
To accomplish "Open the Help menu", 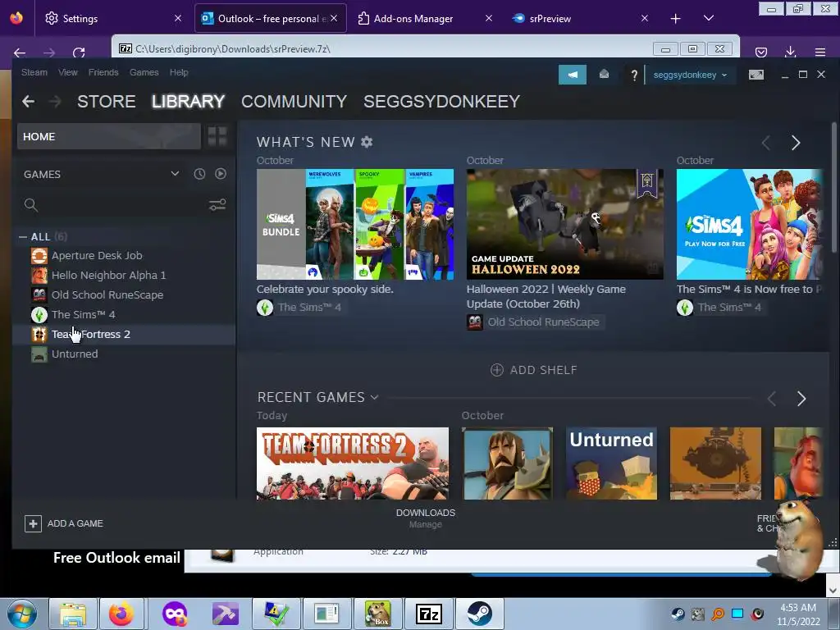I will (179, 72).
